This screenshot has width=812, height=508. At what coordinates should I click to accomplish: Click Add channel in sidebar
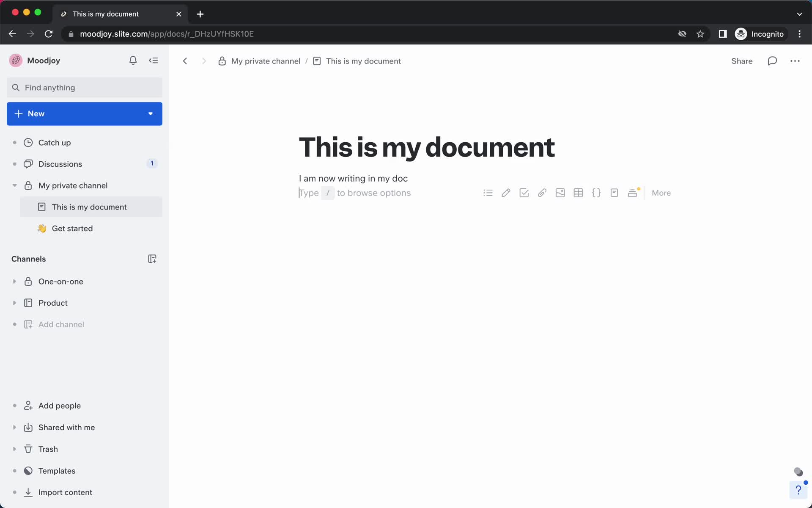tap(61, 324)
